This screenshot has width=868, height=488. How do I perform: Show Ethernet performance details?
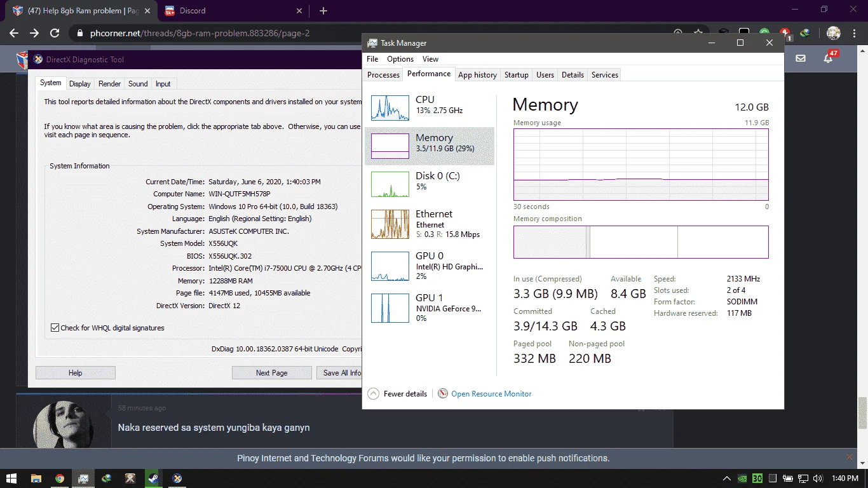pos(430,224)
